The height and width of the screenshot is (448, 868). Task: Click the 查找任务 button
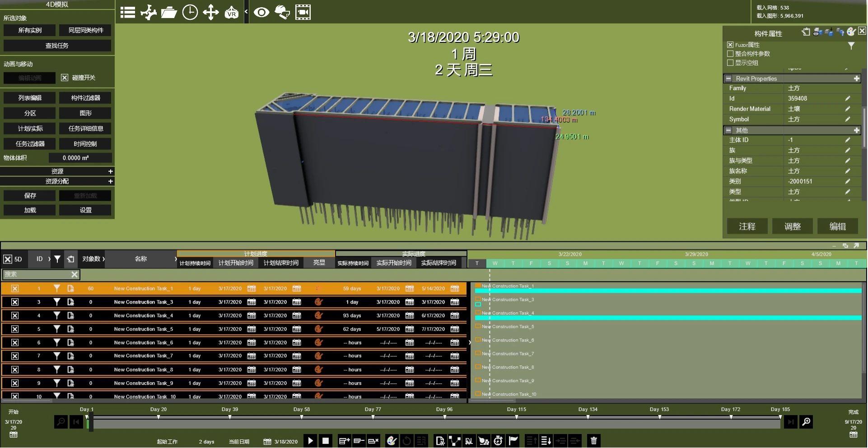(x=57, y=46)
